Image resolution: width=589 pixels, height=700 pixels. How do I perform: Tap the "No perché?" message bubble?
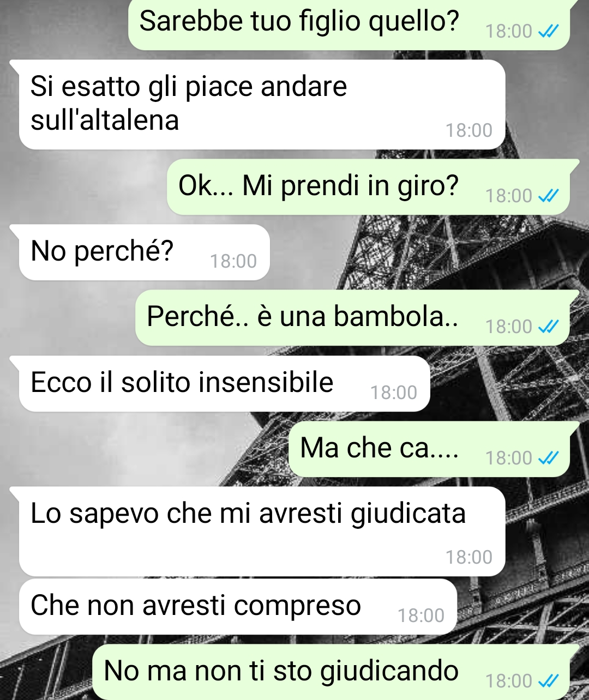click(145, 252)
